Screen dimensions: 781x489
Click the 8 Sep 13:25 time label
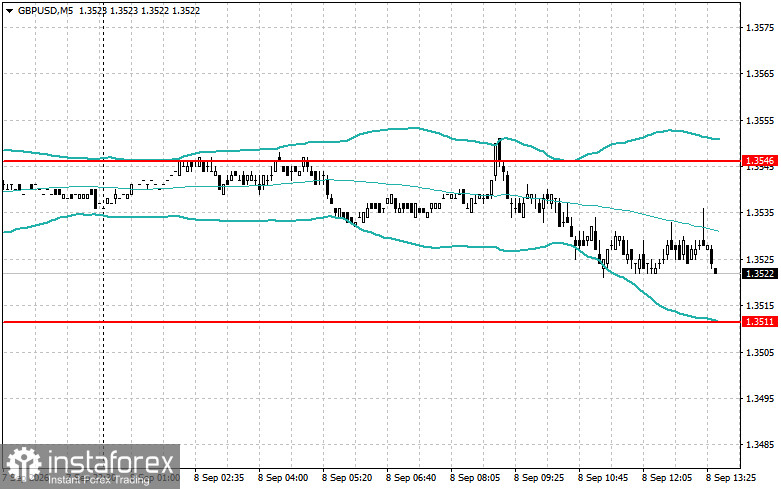[731, 478]
